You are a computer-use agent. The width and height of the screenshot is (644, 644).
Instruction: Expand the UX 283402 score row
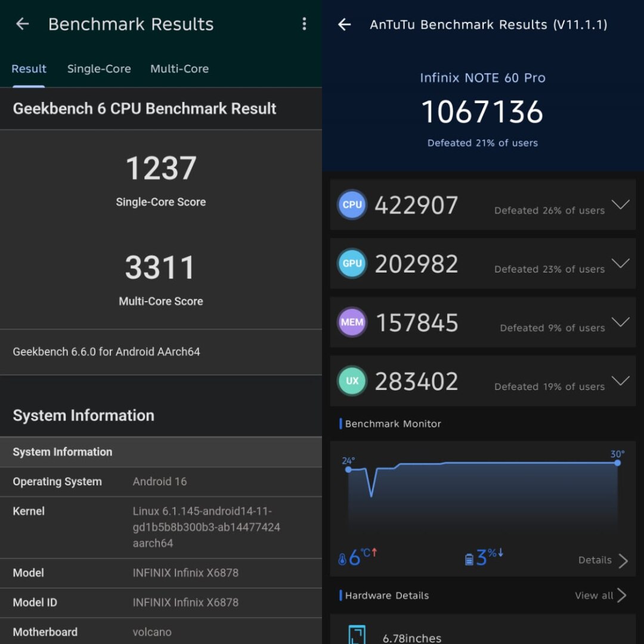click(620, 380)
